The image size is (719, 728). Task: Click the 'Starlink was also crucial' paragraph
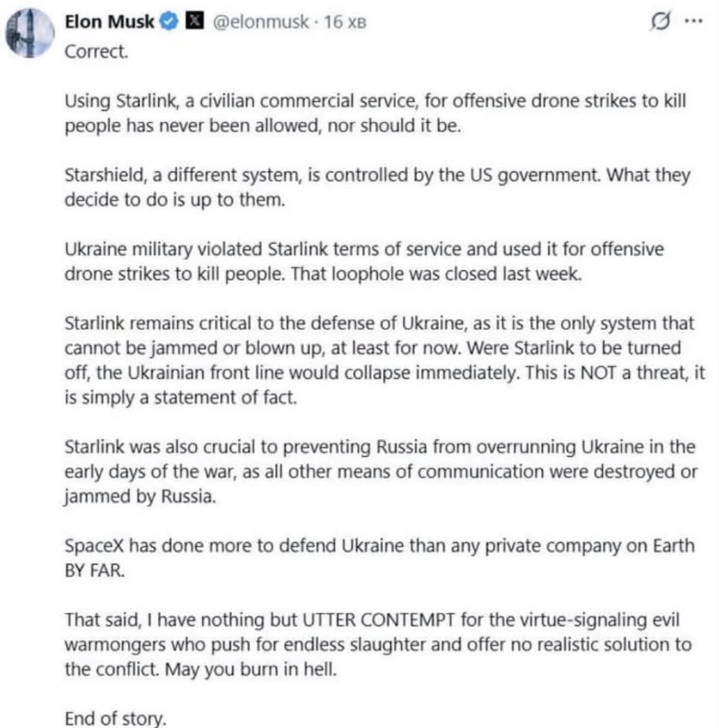381,471
